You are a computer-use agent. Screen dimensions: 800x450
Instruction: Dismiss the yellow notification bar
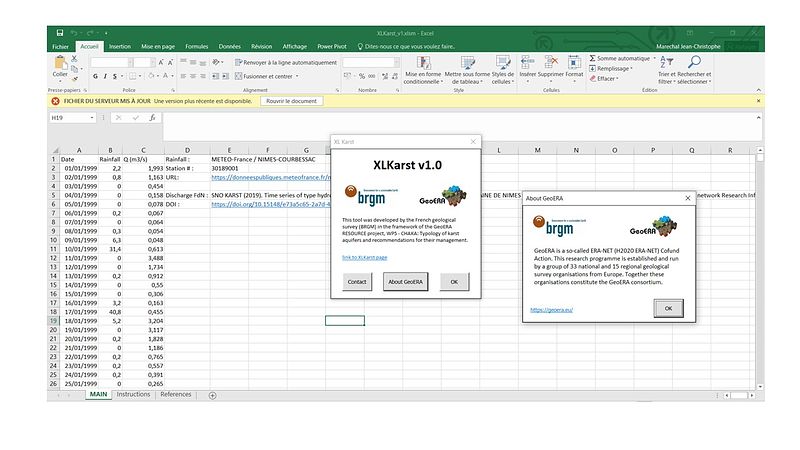tap(758, 101)
